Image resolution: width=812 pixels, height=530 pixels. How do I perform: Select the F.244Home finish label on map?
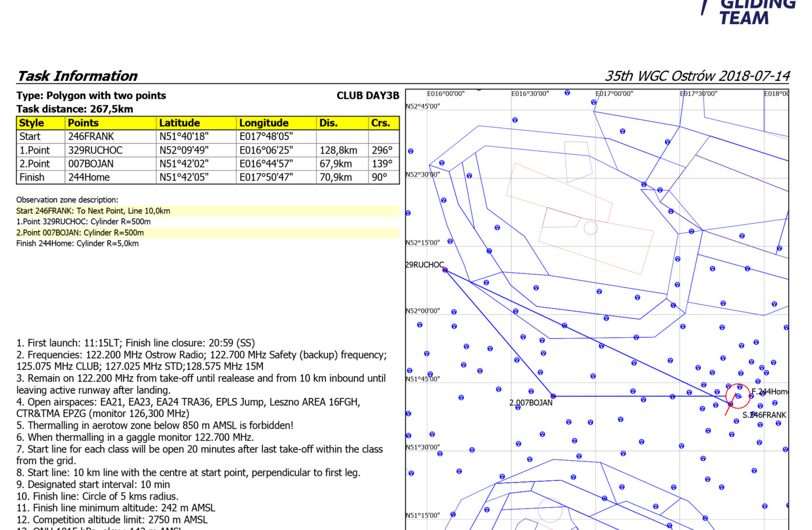pyautogui.click(x=770, y=391)
